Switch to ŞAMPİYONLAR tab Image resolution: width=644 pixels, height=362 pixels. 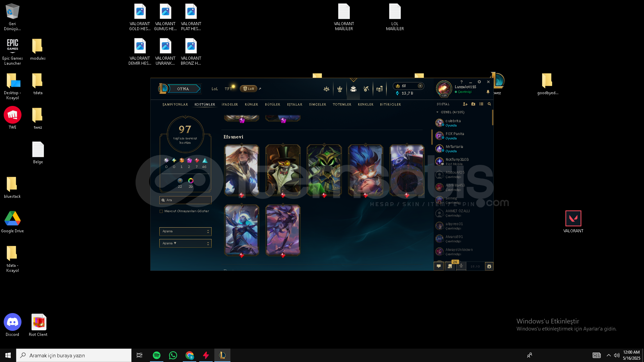pyautogui.click(x=175, y=105)
